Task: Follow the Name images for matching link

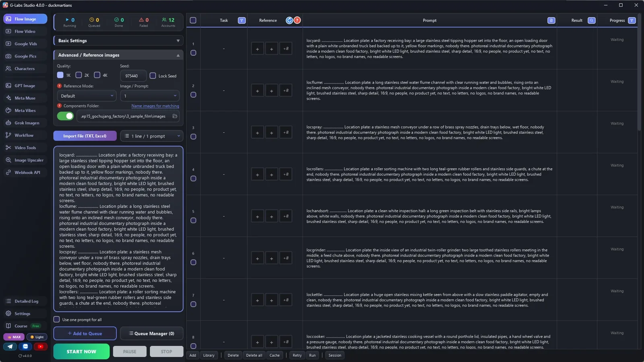Action: 155,106
